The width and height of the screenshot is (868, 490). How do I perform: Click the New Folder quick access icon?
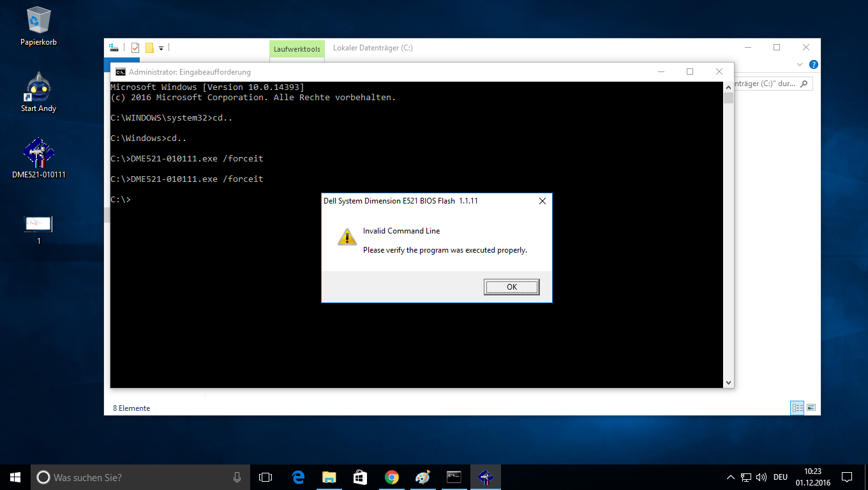click(x=149, y=48)
